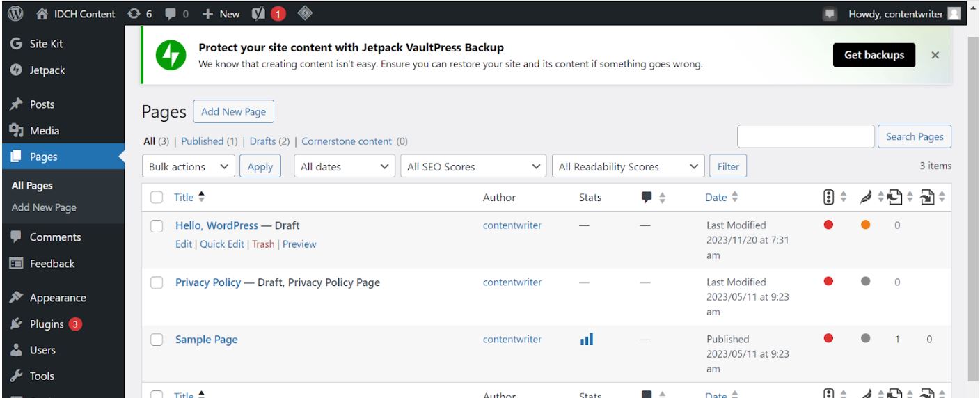
Task: Tick the Privacy Policy row checkbox
Action: pyautogui.click(x=157, y=283)
